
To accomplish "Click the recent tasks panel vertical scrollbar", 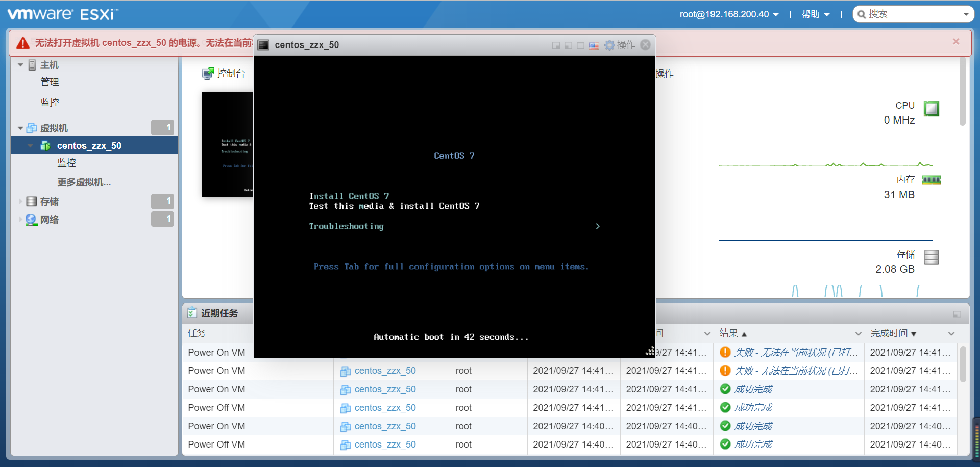I will (x=963, y=364).
